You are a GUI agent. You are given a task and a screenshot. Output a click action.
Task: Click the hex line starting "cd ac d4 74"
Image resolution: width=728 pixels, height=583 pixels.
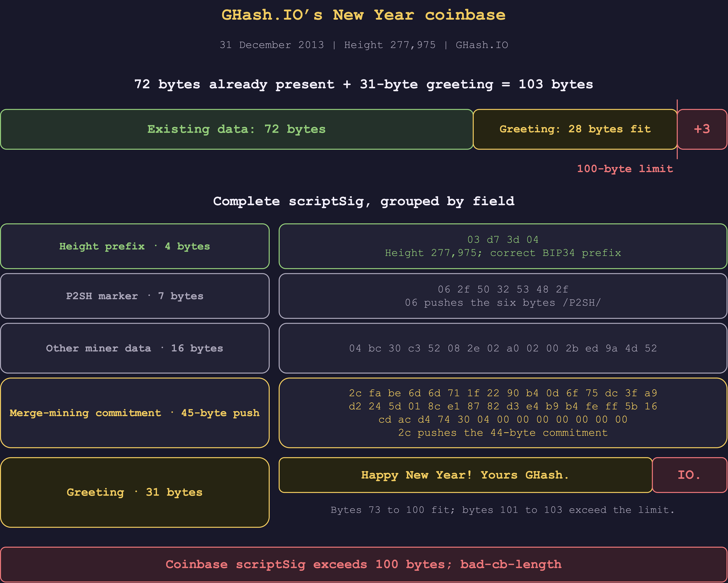pos(503,419)
